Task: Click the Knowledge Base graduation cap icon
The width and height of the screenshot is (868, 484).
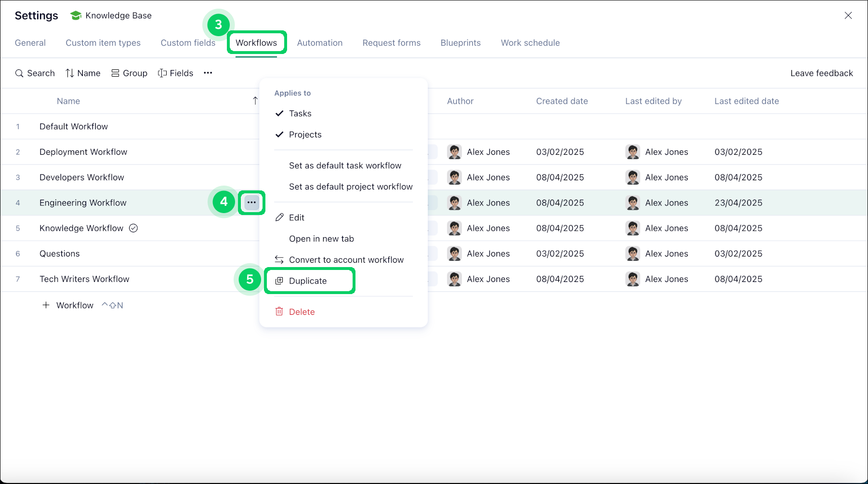Action: pyautogui.click(x=76, y=15)
